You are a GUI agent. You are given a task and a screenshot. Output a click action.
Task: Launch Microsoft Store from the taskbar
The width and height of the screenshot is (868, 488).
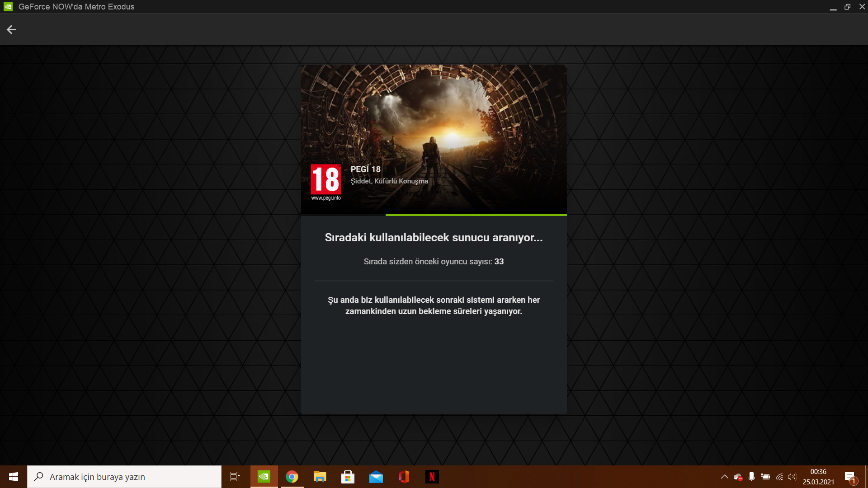348,477
